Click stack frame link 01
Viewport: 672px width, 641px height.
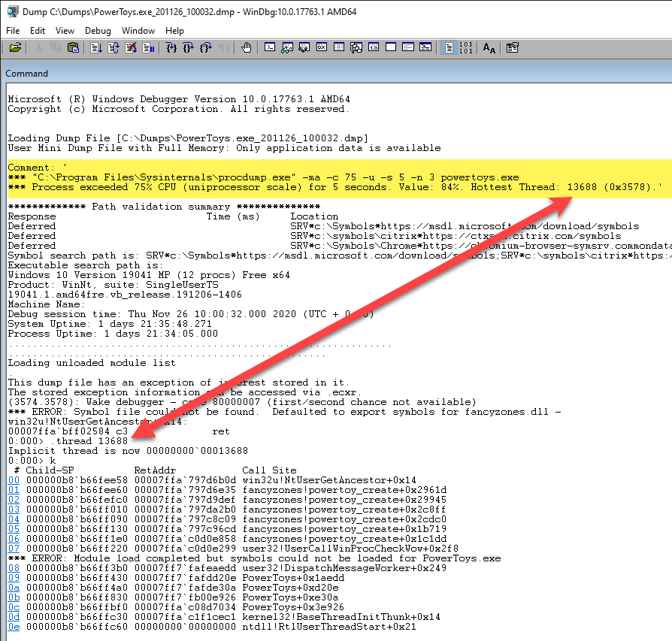coord(14,490)
